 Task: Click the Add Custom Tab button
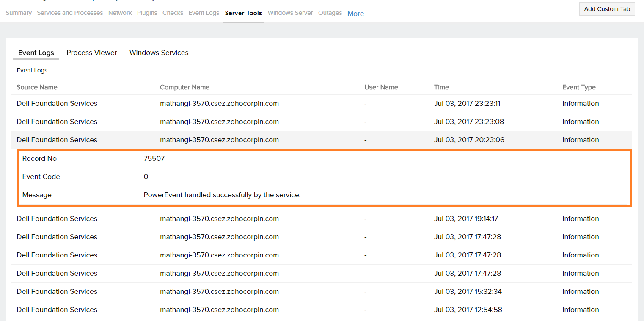coord(607,8)
